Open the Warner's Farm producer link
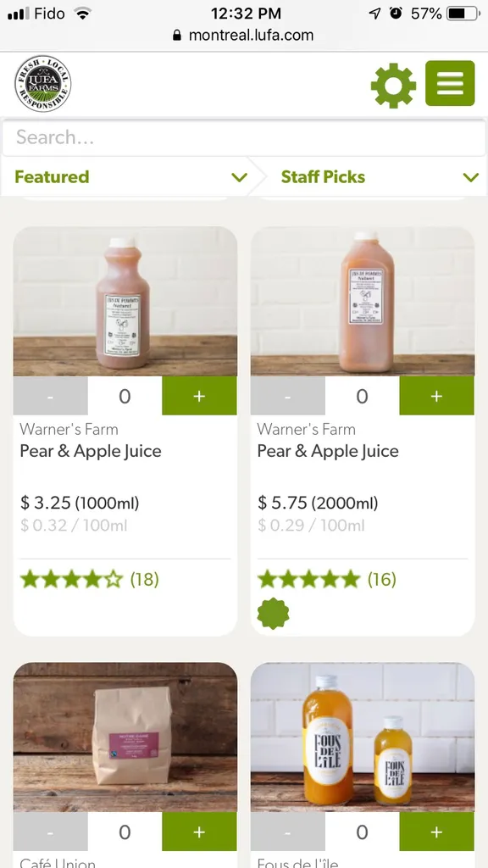Screen dimensions: 488x868 coord(69,430)
